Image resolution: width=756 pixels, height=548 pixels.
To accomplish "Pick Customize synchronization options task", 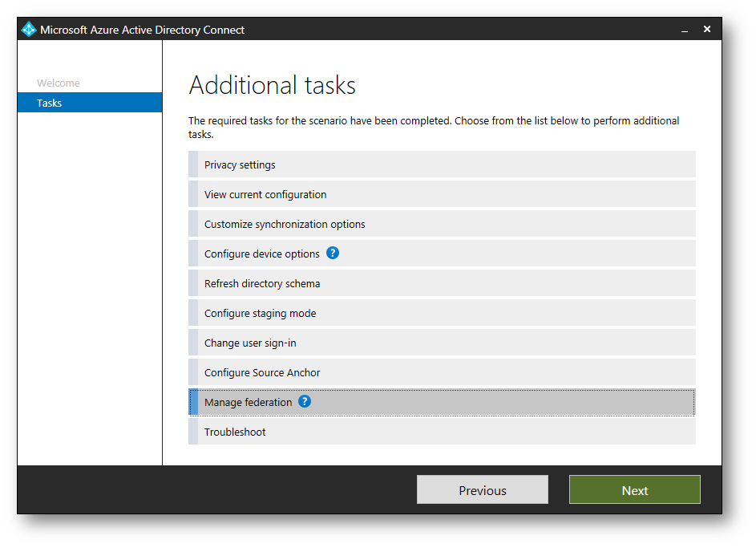I will point(442,224).
